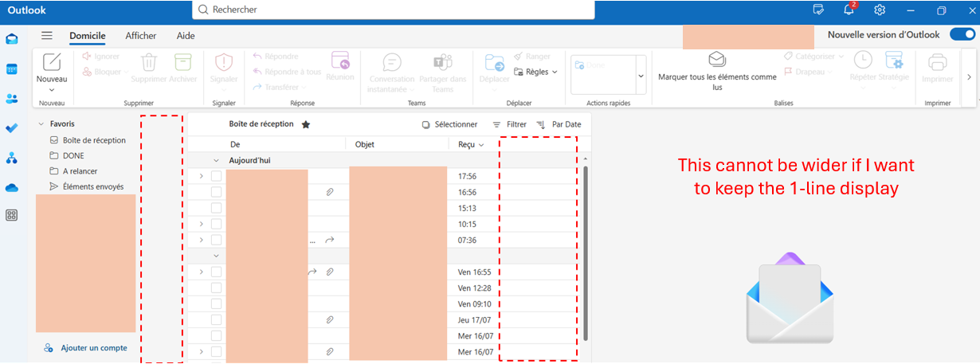Open the notifications bell icon

click(x=849, y=10)
